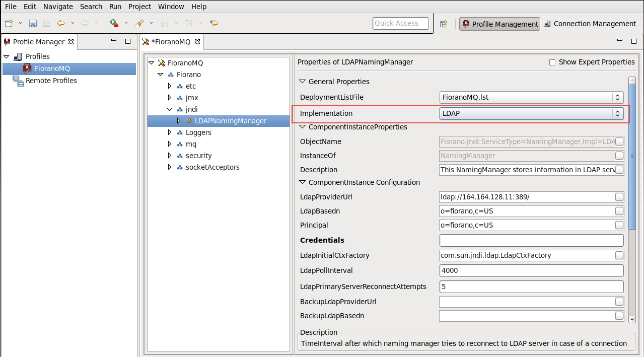Collapse the ComponentInstanceProperties section
The width and height of the screenshot is (644, 357).
(x=303, y=127)
